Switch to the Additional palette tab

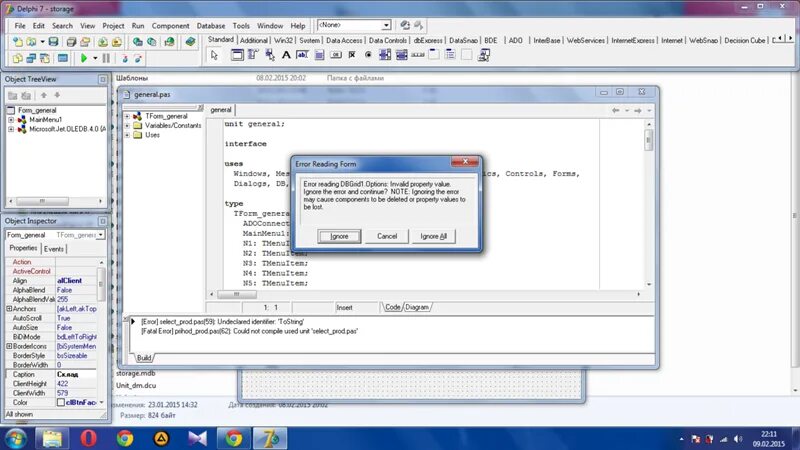pos(254,40)
